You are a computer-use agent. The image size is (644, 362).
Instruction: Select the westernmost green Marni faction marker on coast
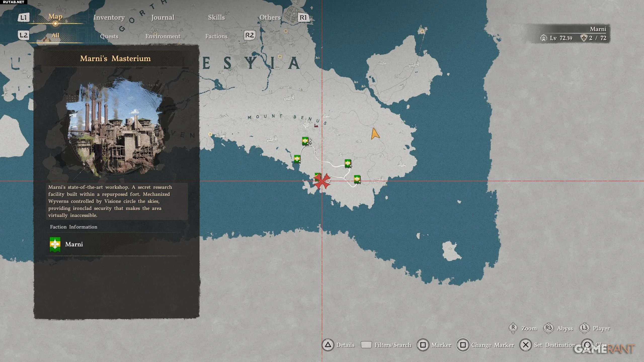coord(297,159)
